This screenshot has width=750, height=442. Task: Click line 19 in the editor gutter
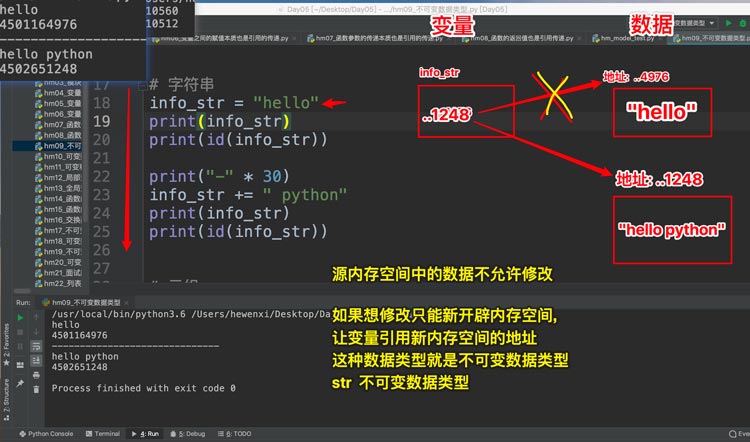[x=101, y=121]
